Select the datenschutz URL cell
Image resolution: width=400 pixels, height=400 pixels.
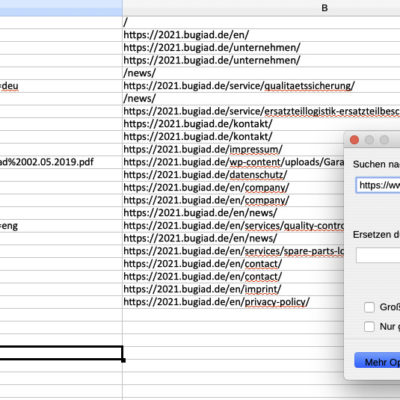coord(233,175)
